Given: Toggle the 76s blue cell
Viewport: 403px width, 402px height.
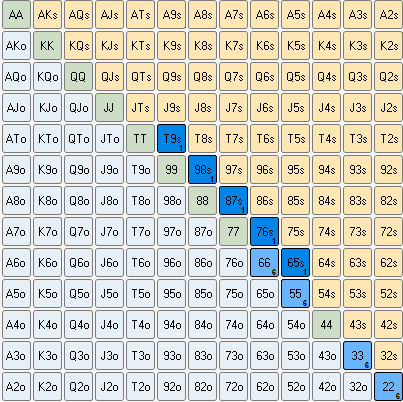Looking at the screenshot, I should [x=264, y=231].
